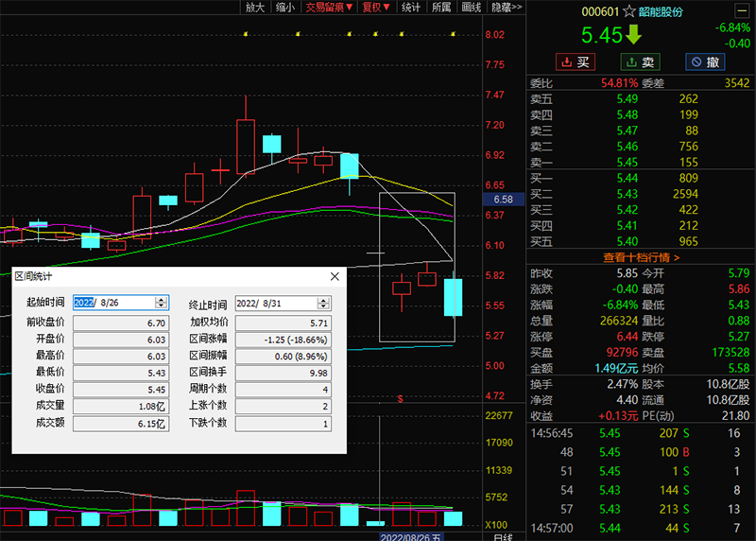
Task: Click the 缩小 zoom-out toolbar button
Action: click(284, 8)
